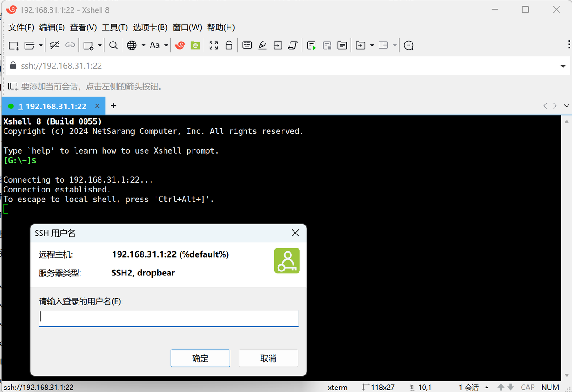Open the toolbar overflow three-dot menu
Viewport: 572px width, 392px height.
pos(569,44)
